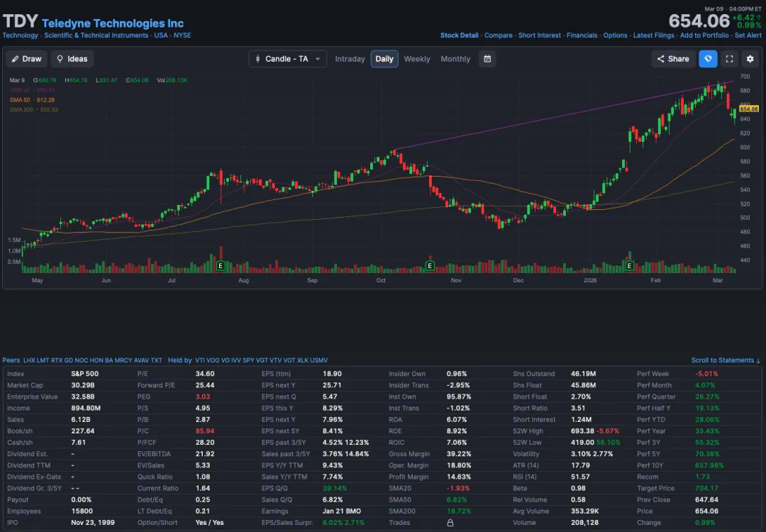
Task: Open Short Interest page
Action: (x=539, y=35)
